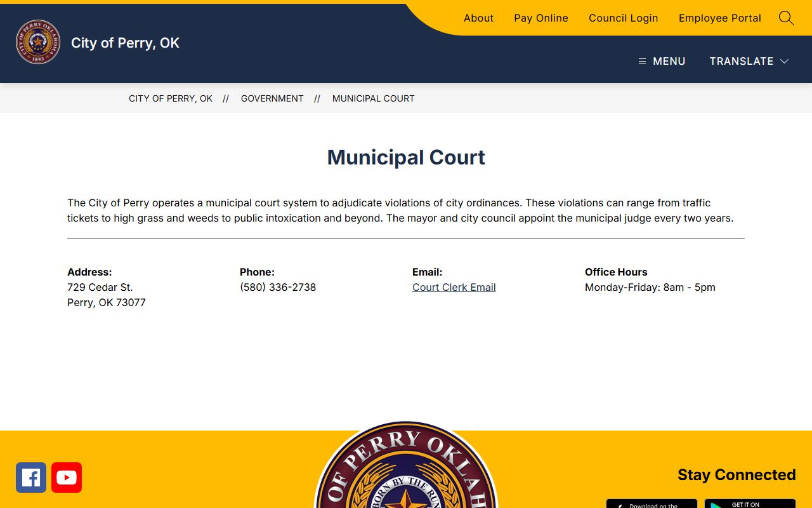Image resolution: width=812 pixels, height=508 pixels.
Task: Click the Address: label
Action: [x=89, y=272]
